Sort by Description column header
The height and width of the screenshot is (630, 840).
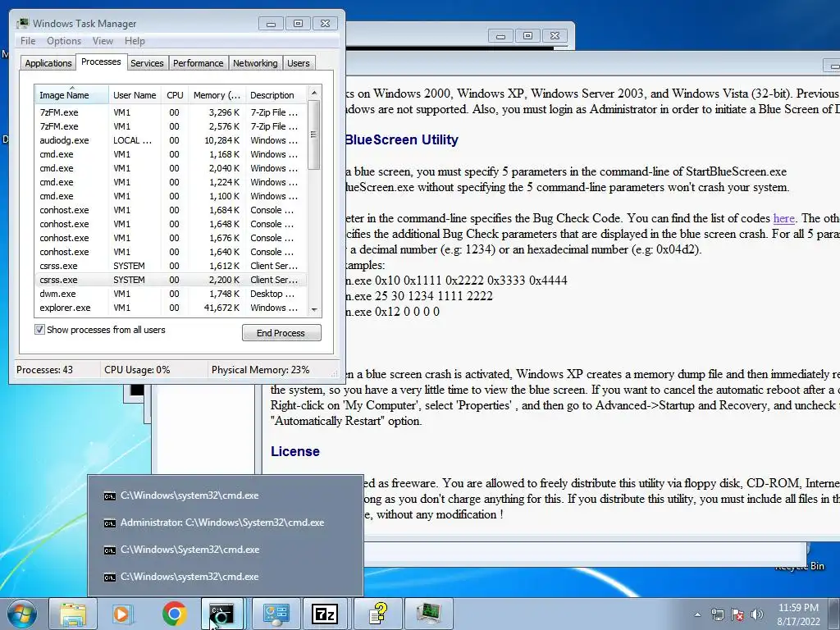(x=276, y=95)
